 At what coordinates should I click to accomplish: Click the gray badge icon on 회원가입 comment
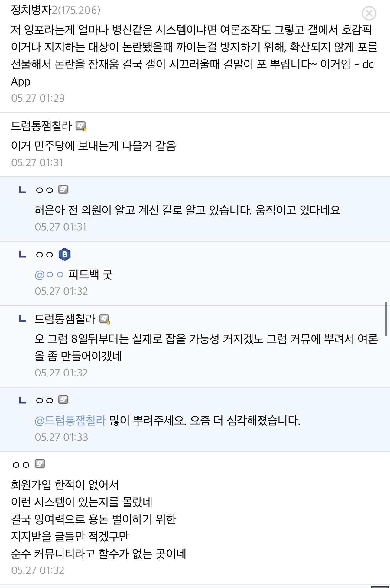[x=40, y=464]
